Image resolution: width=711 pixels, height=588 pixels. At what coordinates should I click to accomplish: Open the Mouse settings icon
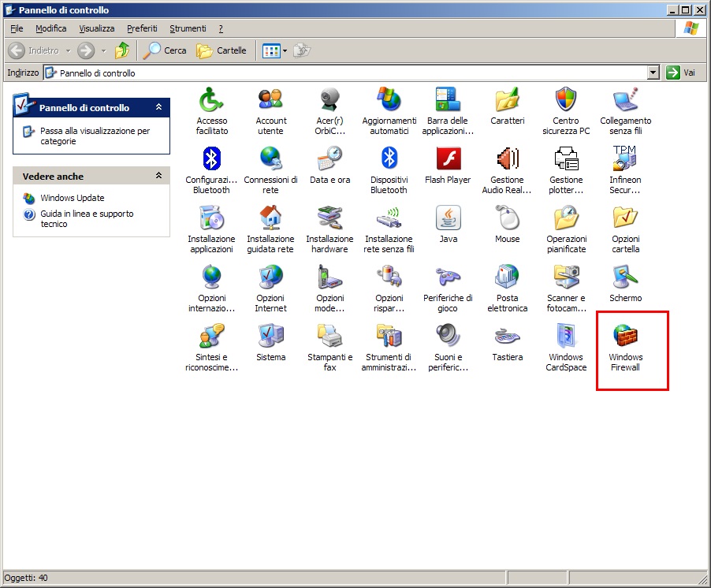click(x=507, y=219)
